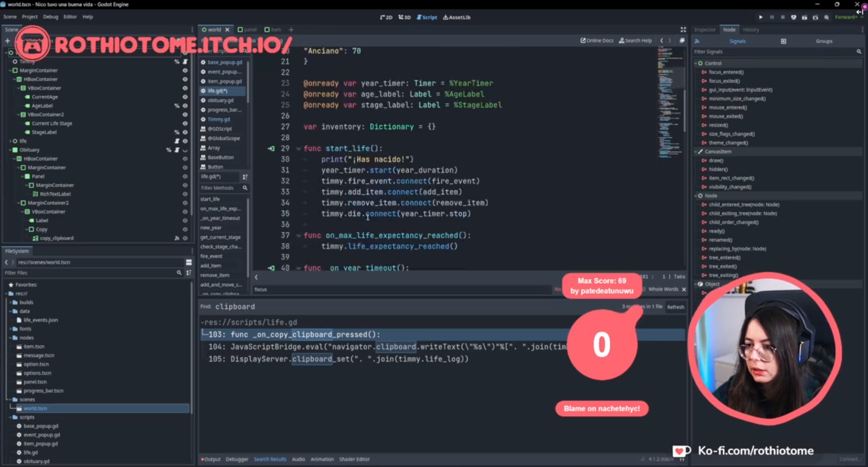Viewport: 868px width, 467px height.
Task: Select obituary.gd in the script list
Action: [x=221, y=100]
